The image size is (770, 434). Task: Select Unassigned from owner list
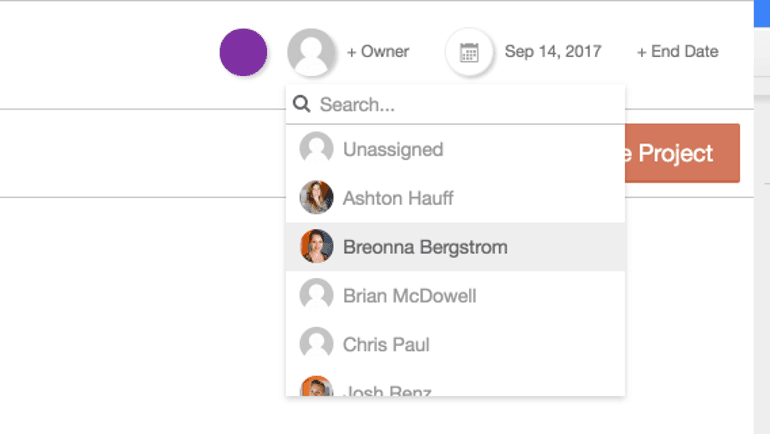tap(393, 149)
